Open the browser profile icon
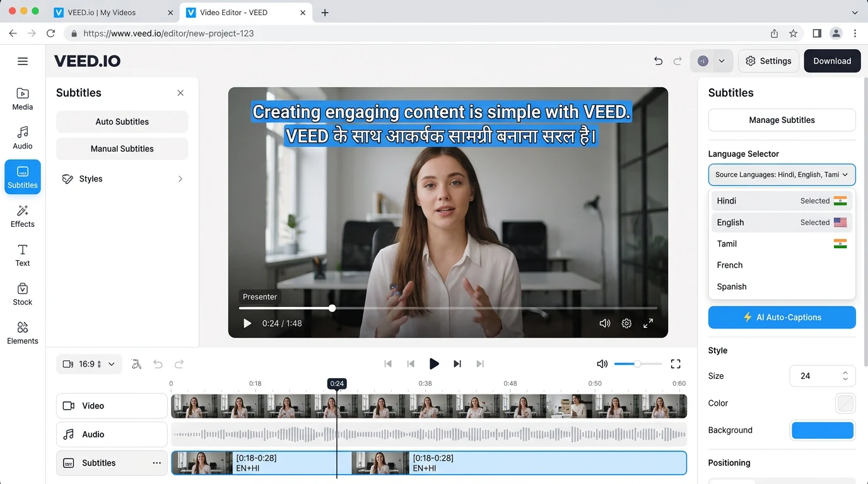Image resolution: width=868 pixels, height=484 pixels. click(836, 33)
